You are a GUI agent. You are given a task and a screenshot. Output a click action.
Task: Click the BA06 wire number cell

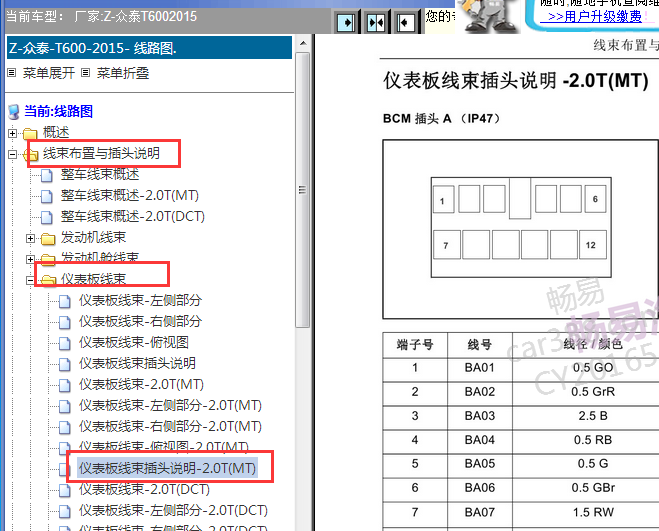point(480,488)
